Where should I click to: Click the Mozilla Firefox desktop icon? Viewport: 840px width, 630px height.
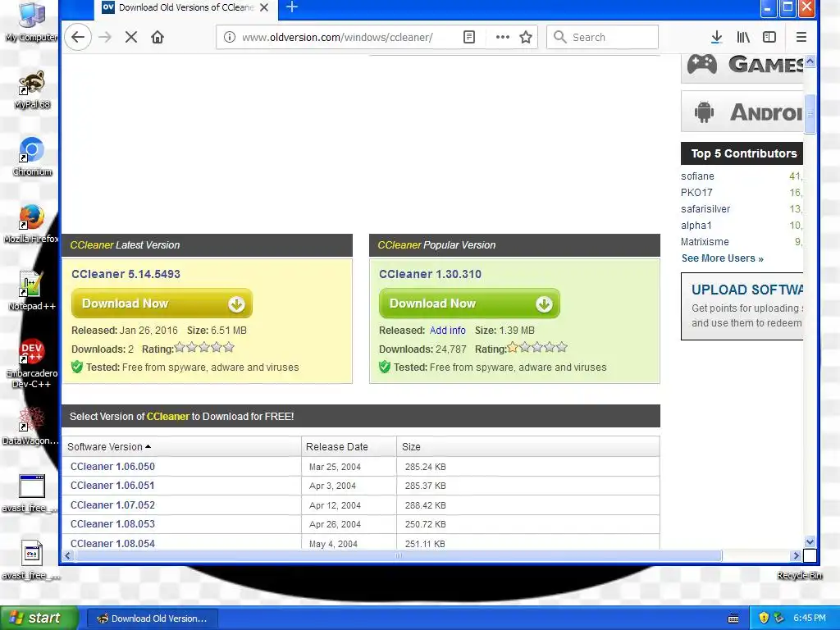click(x=32, y=224)
